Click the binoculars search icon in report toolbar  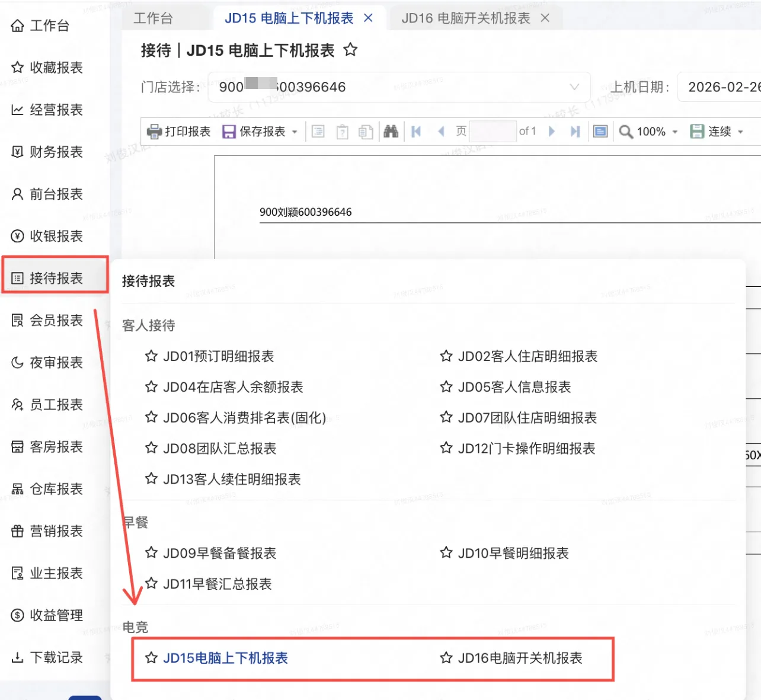[391, 131]
